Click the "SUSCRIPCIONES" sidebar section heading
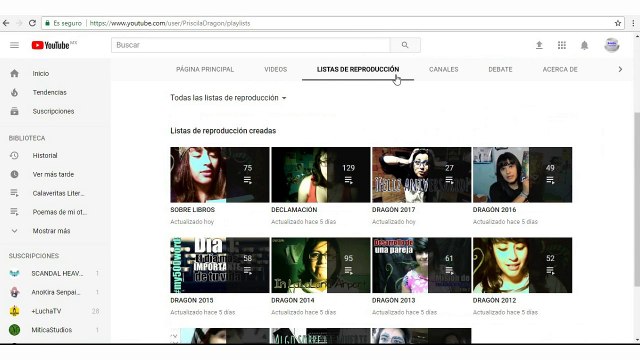Viewport: 640px width, 360px height. point(34,256)
